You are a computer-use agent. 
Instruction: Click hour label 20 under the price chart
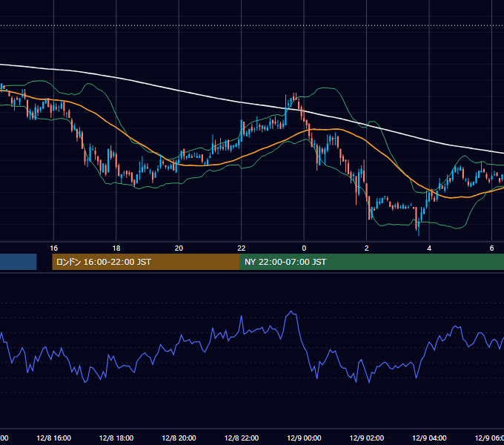[x=179, y=248]
